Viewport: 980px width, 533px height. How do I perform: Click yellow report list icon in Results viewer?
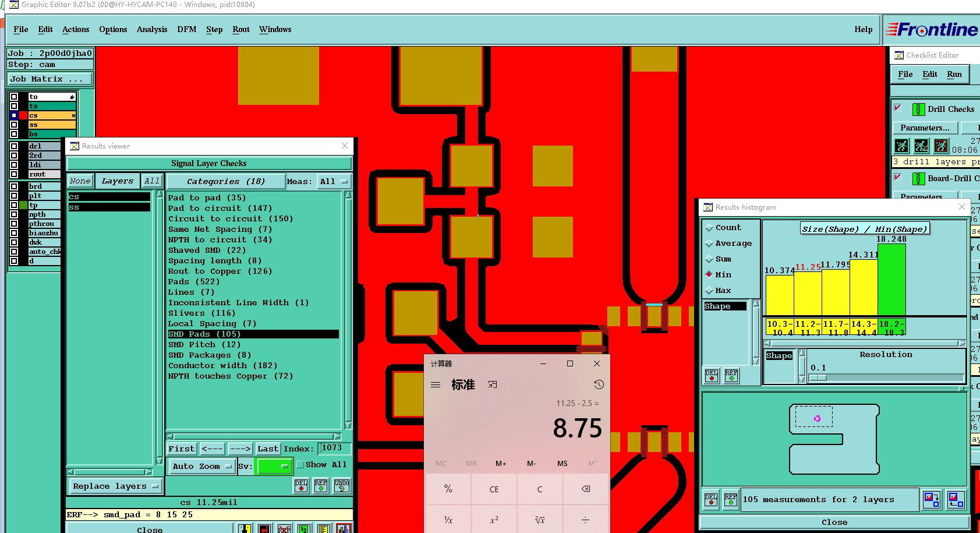[324, 528]
